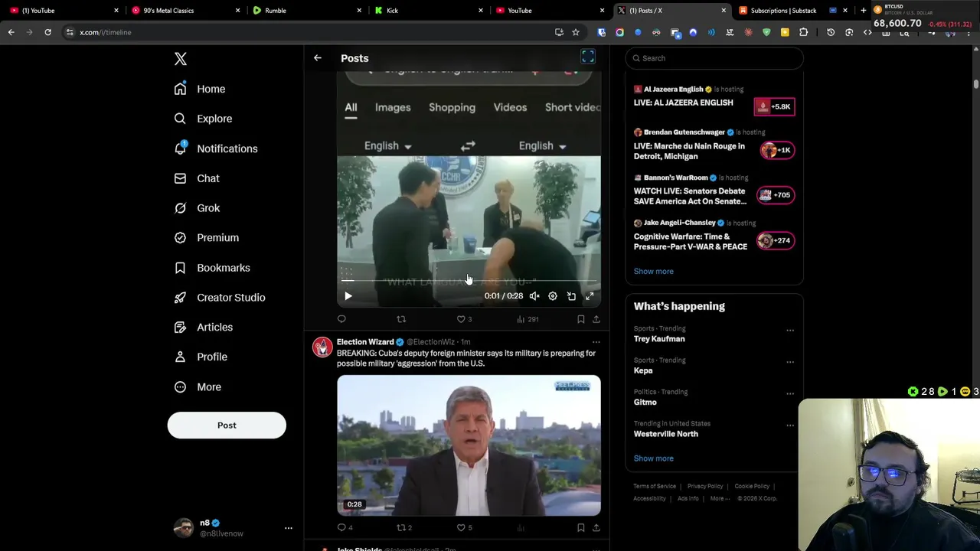Like the Election Wizard post with 5 likes
Viewport: 980px width, 551px height.
(464, 527)
